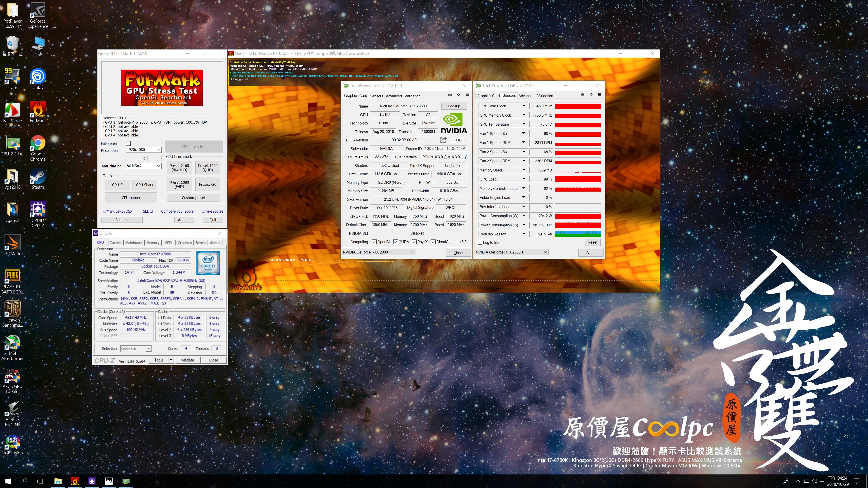Open Resolution 1920x1080 dropdown in FurMark
868x488 pixels.
[144, 150]
